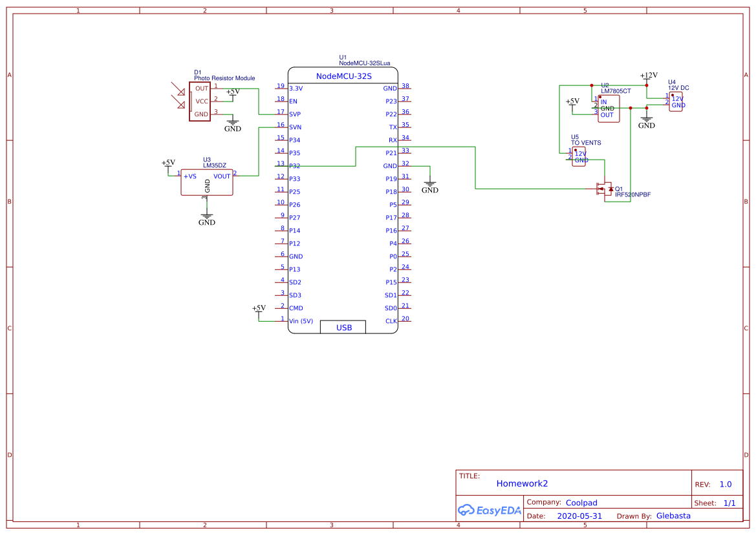Click the EasyEDA logo in title block
Viewport: 756px width, 535px height.
489,510
